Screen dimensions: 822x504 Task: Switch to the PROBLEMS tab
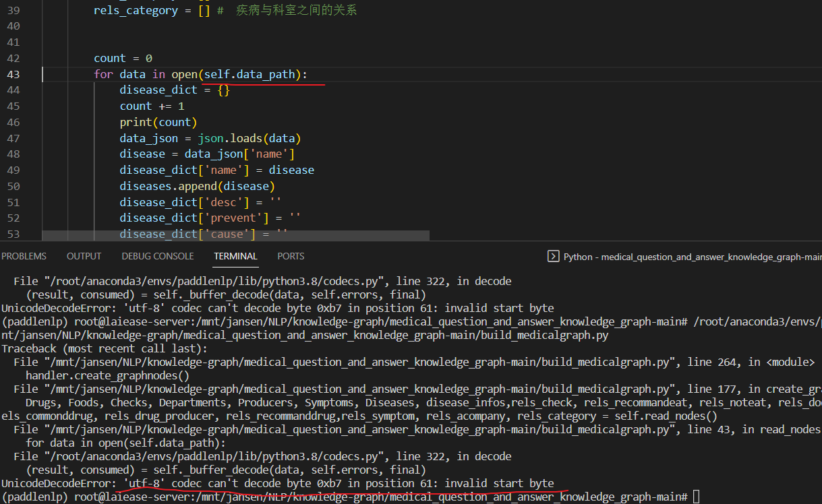tap(24, 256)
